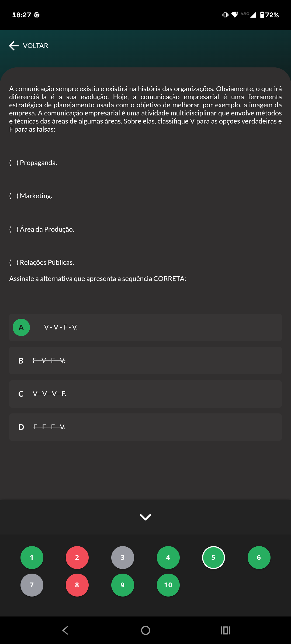Choose alternative C: V - V - V - F
The height and width of the screenshot is (644, 291).
[x=145, y=394]
